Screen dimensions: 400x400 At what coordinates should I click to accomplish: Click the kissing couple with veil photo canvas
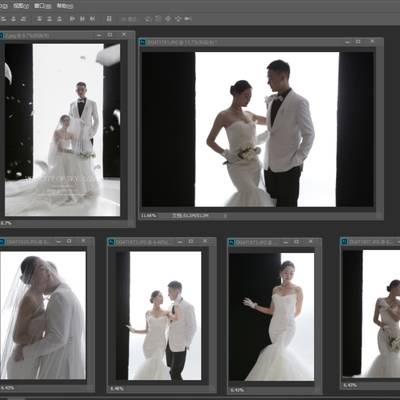point(43,315)
